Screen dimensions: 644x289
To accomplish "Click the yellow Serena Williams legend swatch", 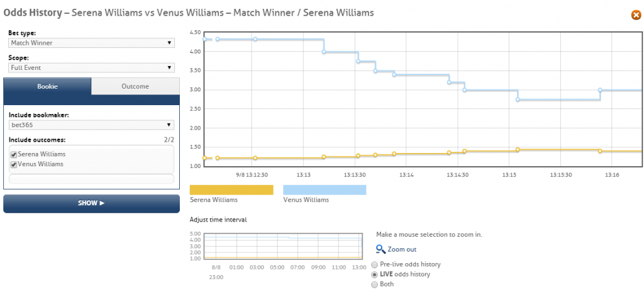I will click(231, 190).
